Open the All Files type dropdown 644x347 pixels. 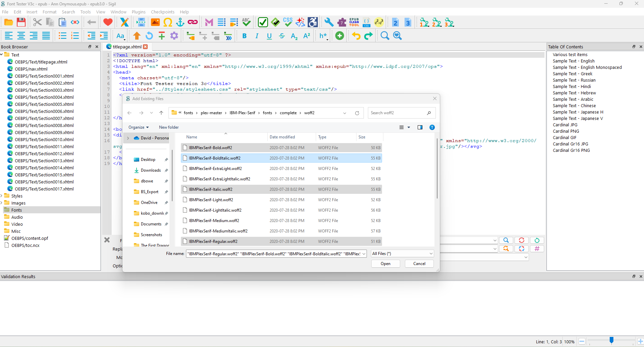[402, 254]
